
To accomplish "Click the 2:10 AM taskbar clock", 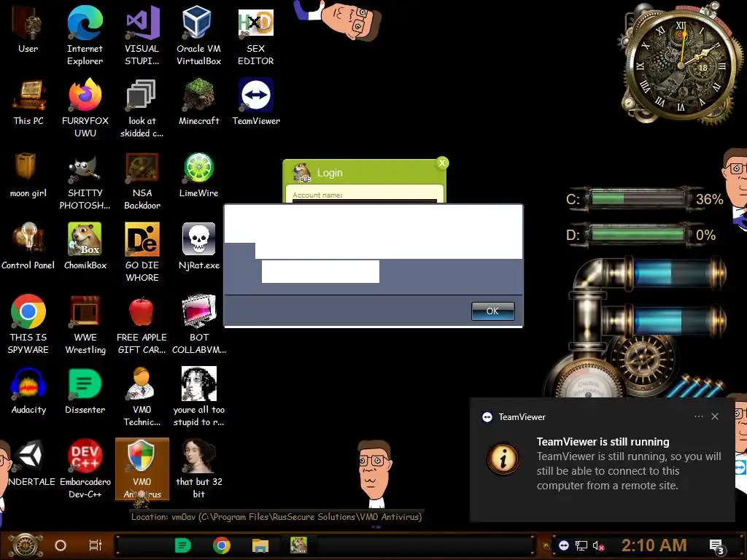I will (654, 545).
